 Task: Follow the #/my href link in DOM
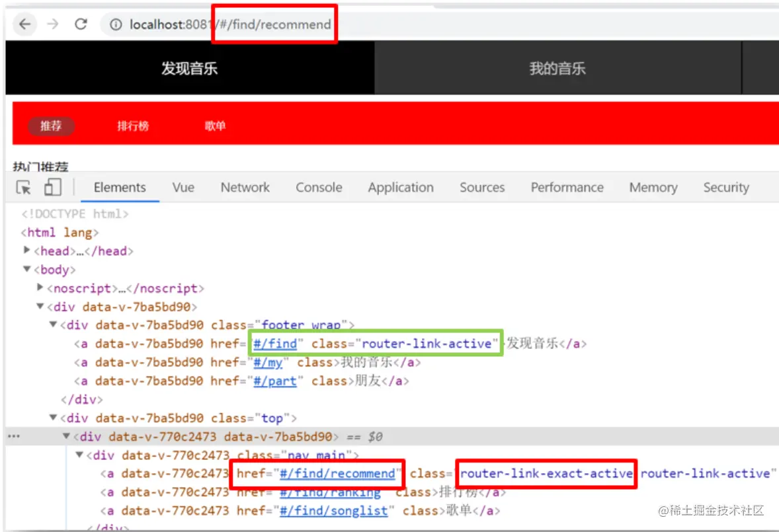[x=268, y=362]
